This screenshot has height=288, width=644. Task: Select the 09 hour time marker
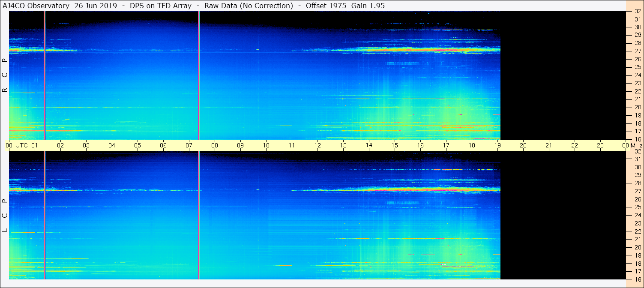tap(240, 145)
